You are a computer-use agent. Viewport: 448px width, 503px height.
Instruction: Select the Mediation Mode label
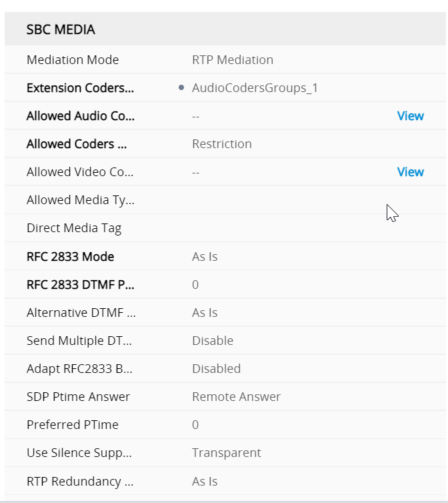(73, 60)
